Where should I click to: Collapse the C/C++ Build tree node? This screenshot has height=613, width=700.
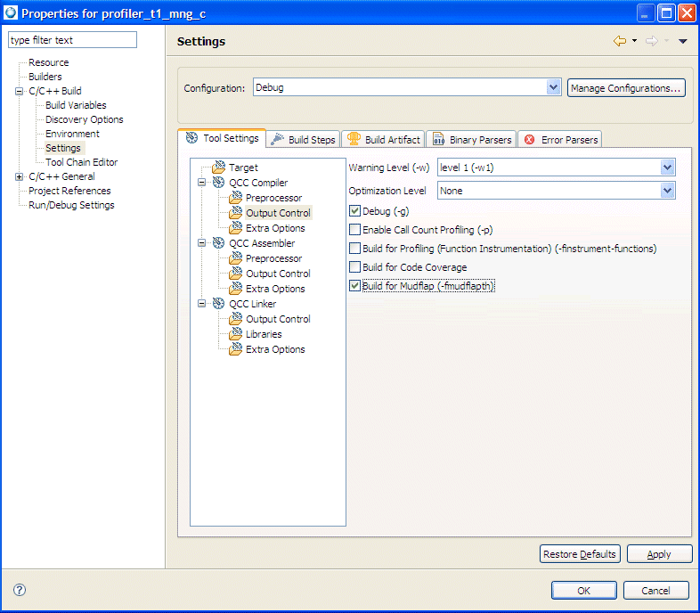point(20,91)
